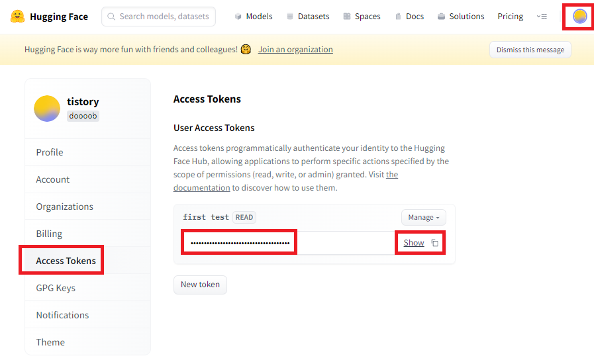Open the Docs page
Viewport: 594px width, 364px height.
click(x=409, y=17)
